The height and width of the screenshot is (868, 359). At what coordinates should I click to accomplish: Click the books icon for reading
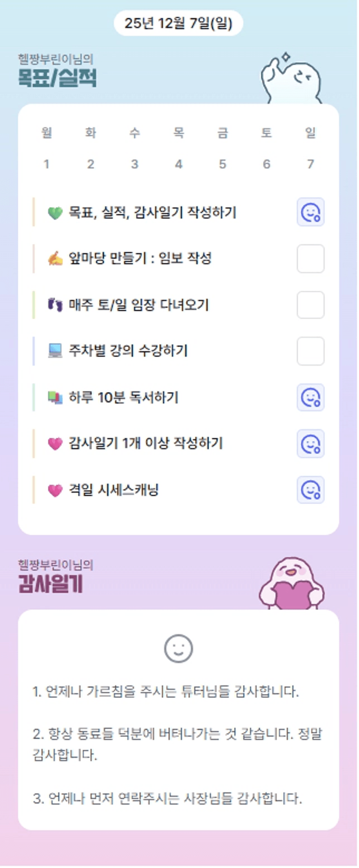[x=55, y=397]
